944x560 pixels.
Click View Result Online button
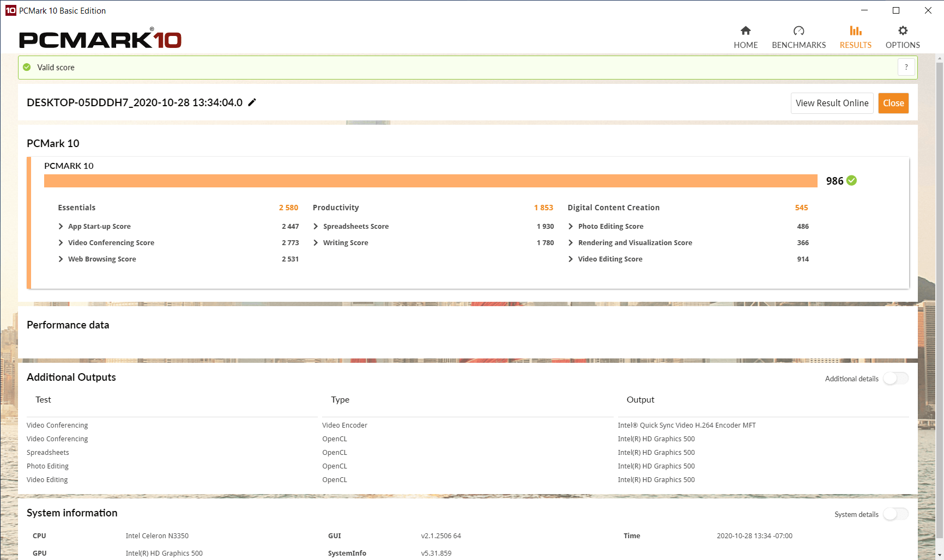[832, 103]
